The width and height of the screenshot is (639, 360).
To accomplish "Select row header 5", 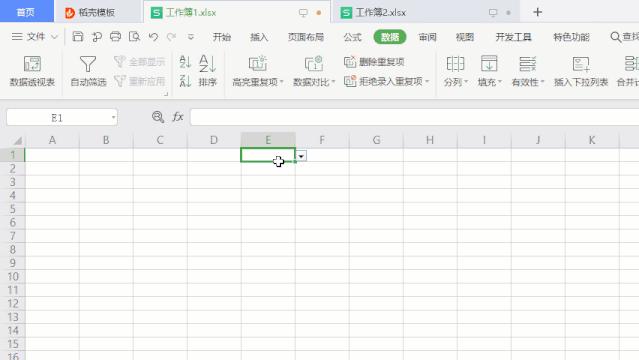I will tap(13, 209).
